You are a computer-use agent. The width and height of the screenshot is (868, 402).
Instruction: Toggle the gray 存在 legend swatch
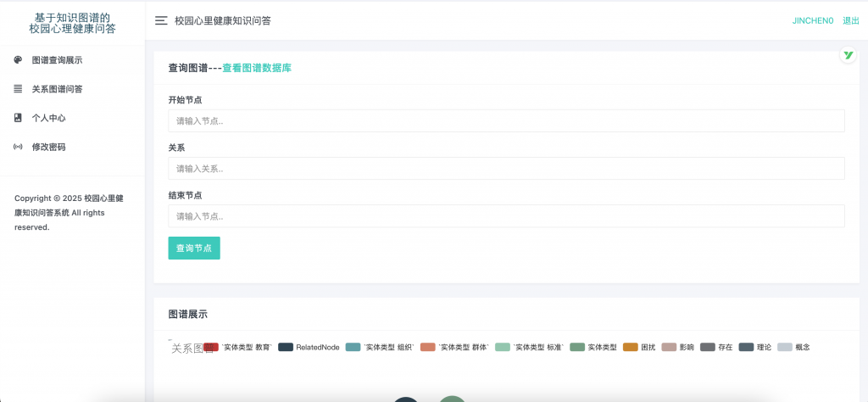(708, 347)
